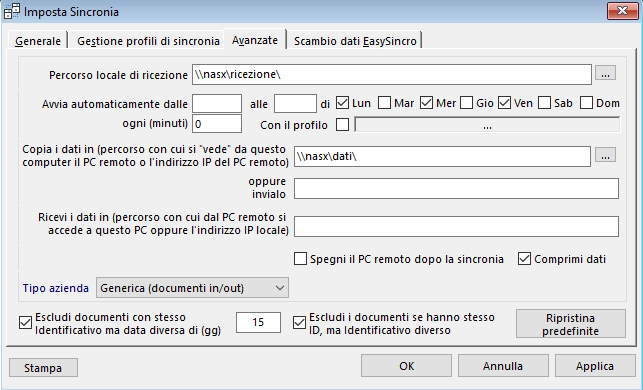Image resolution: width=643 pixels, height=390 pixels.
Task: Browse for the Percorso locale di ricezione folder
Action: (x=605, y=74)
